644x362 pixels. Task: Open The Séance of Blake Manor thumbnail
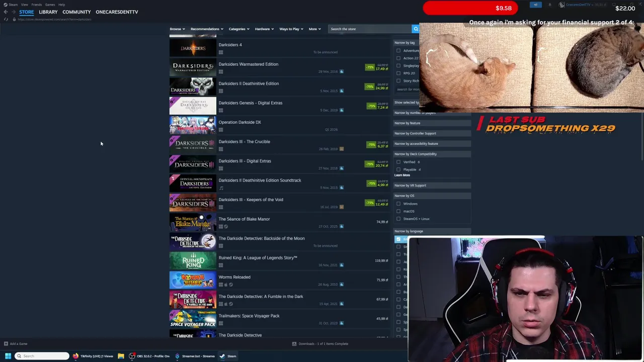193,222
